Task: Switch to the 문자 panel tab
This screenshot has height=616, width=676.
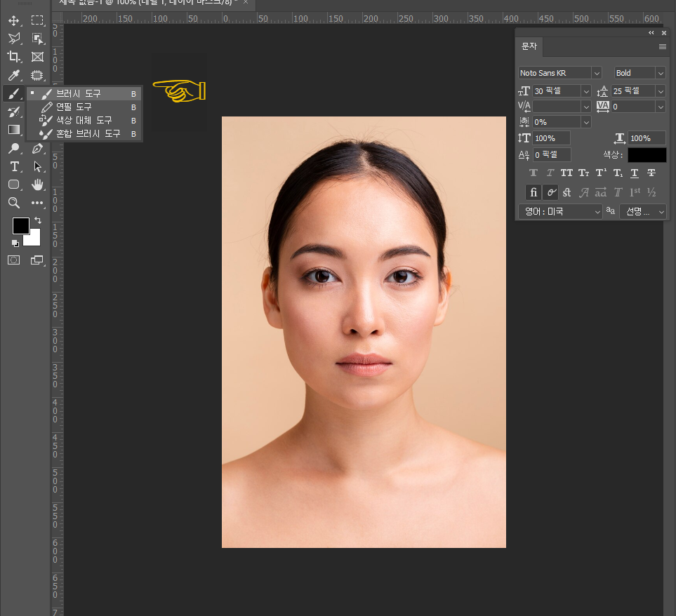Action: 529,46
